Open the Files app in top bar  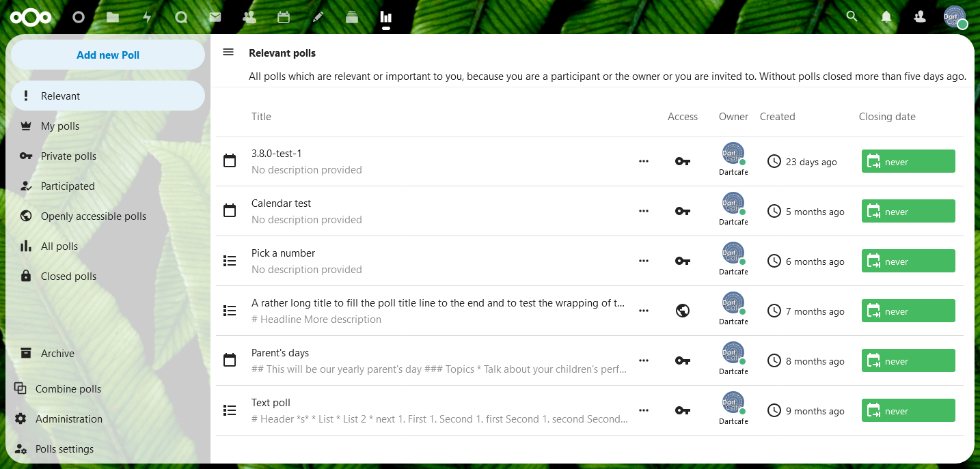(x=113, y=17)
